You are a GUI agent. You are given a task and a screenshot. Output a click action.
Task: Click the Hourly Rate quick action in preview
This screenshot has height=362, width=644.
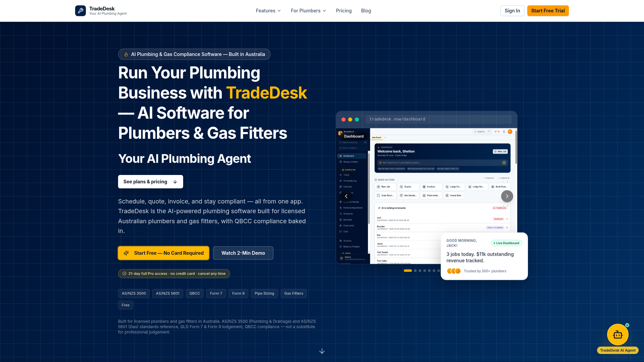tap(454, 195)
